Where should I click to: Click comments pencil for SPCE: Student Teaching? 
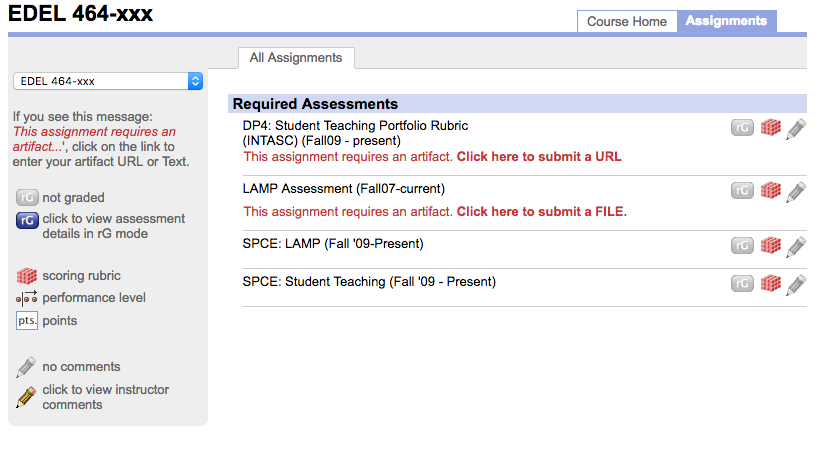click(x=795, y=283)
